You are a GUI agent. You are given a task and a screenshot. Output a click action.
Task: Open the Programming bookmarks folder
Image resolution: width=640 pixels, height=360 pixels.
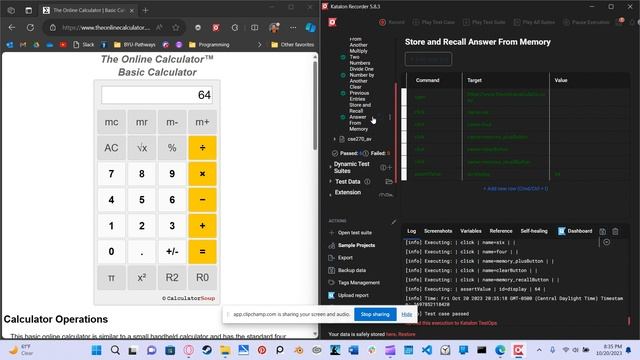pos(209,44)
